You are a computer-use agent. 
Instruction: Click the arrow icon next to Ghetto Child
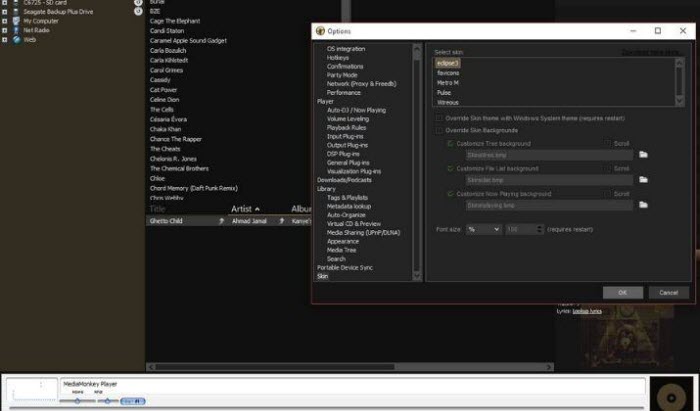coord(221,221)
